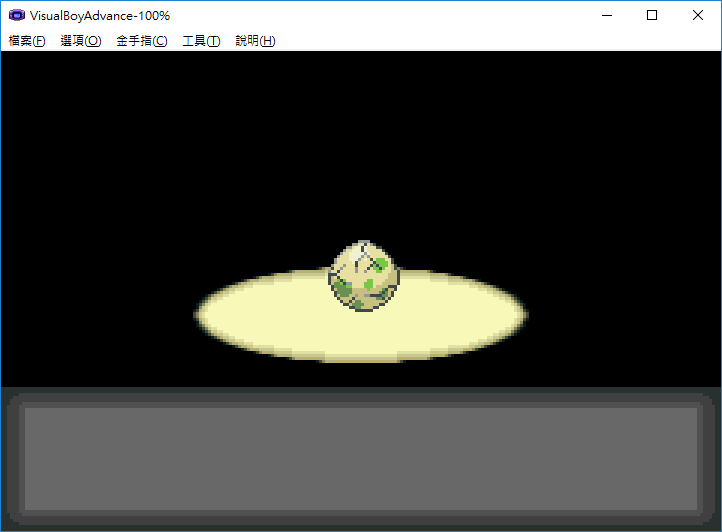Open the 說明(H) help menu
The image size is (722, 532).
click(255, 41)
